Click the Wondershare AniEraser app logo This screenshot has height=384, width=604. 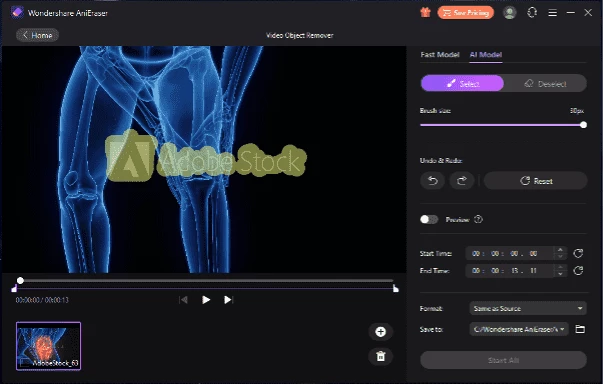(17, 12)
